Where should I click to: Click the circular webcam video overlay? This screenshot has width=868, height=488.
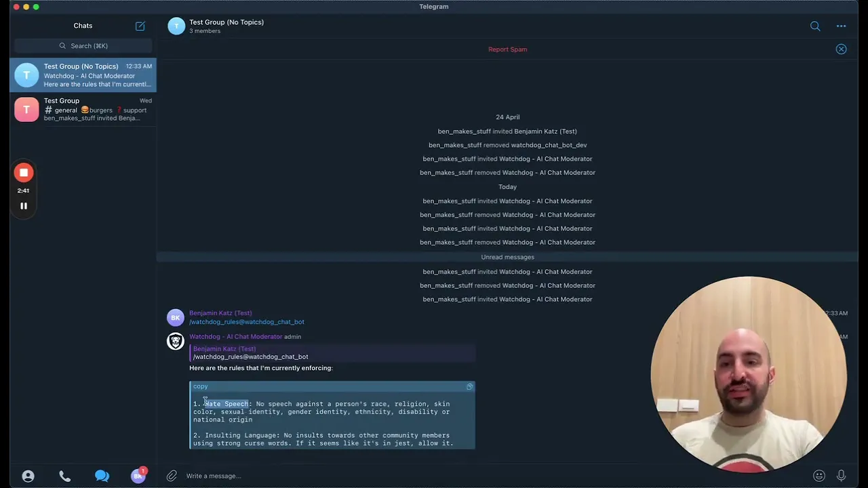click(x=749, y=373)
